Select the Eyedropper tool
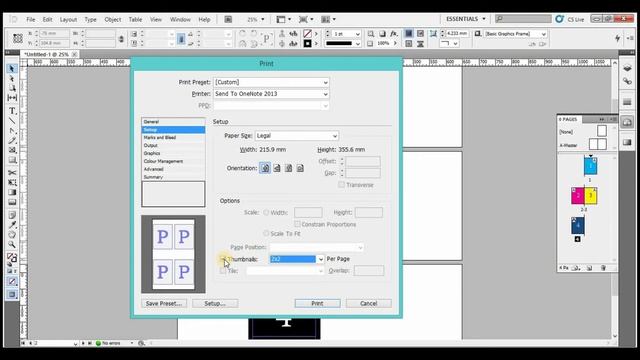The width and height of the screenshot is (640, 360). click(x=12, y=224)
